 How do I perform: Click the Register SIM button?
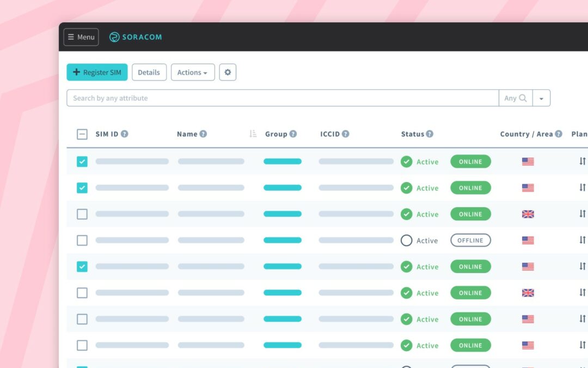pyautogui.click(x=97, y=73)
